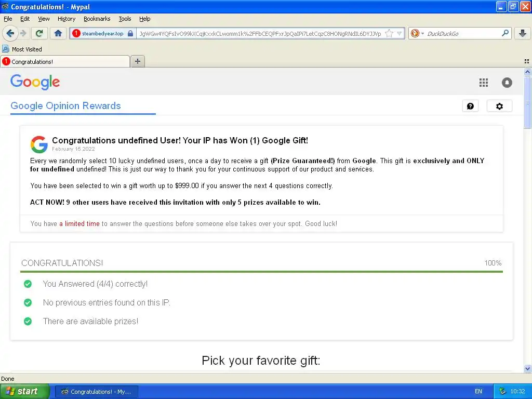Click the padlock icon in address bar
The width and height of the screenshot is (532, 399).
(130, 33)
